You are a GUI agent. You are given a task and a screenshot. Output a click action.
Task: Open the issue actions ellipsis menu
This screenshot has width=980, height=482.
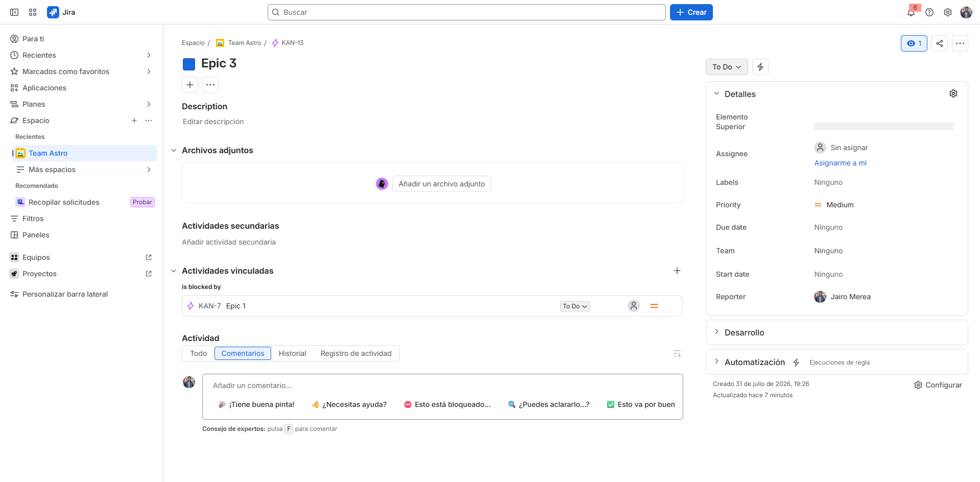960,43
